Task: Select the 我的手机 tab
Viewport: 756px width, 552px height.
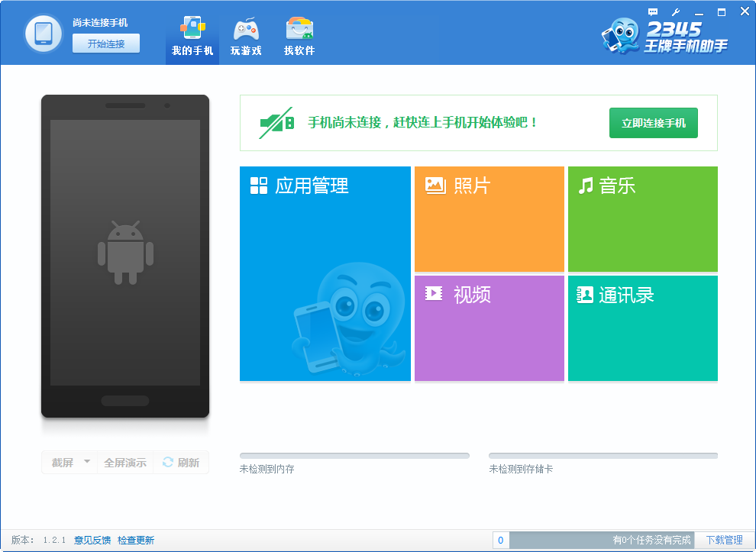Action: [x=192, y=34]
